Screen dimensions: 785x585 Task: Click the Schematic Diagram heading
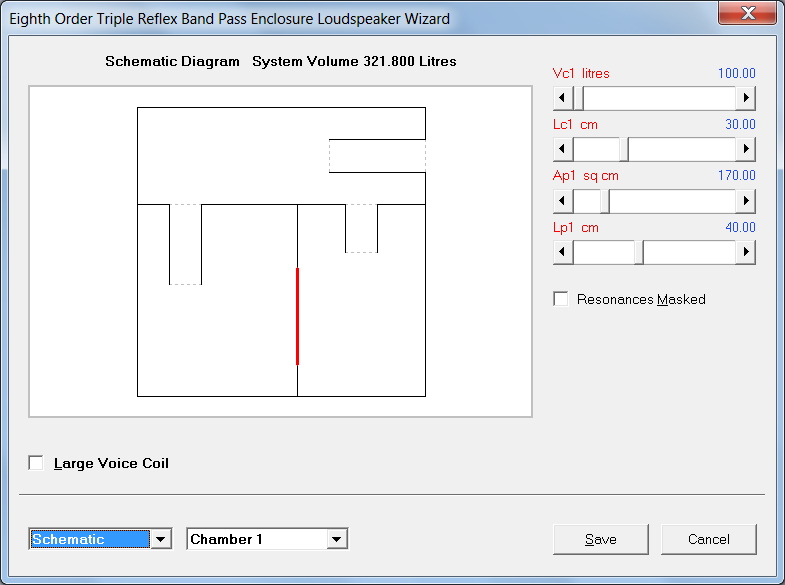point(172,61)
